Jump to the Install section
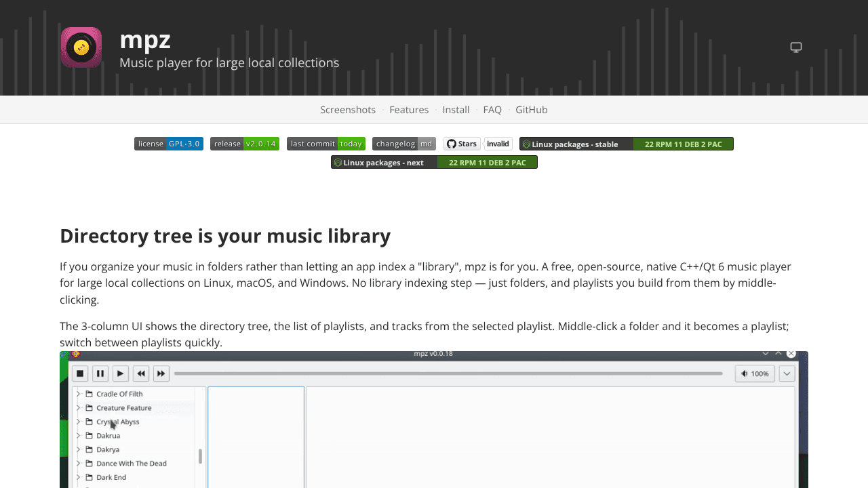The width and height of the screenshot is (868, 488). coord(456,110)
